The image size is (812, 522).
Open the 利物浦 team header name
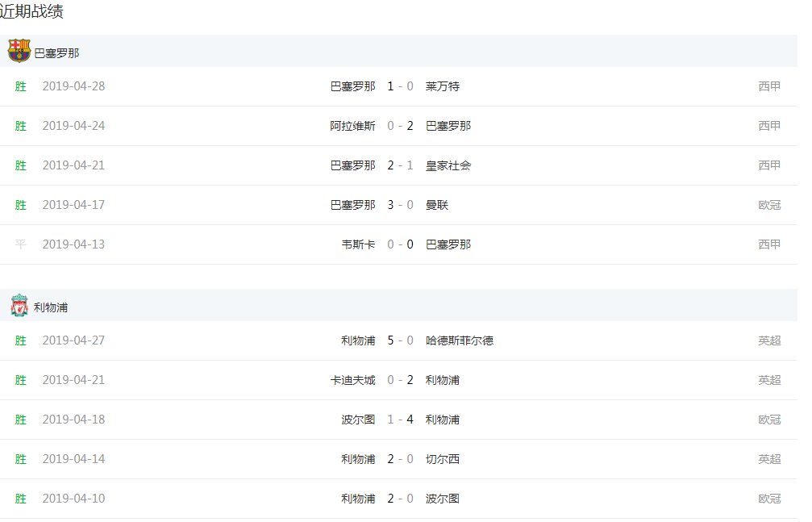point(51,307)
